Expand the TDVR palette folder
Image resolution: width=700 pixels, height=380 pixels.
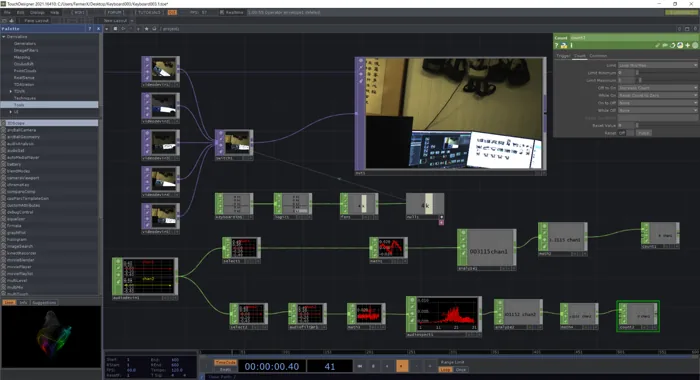coord(11,91)
